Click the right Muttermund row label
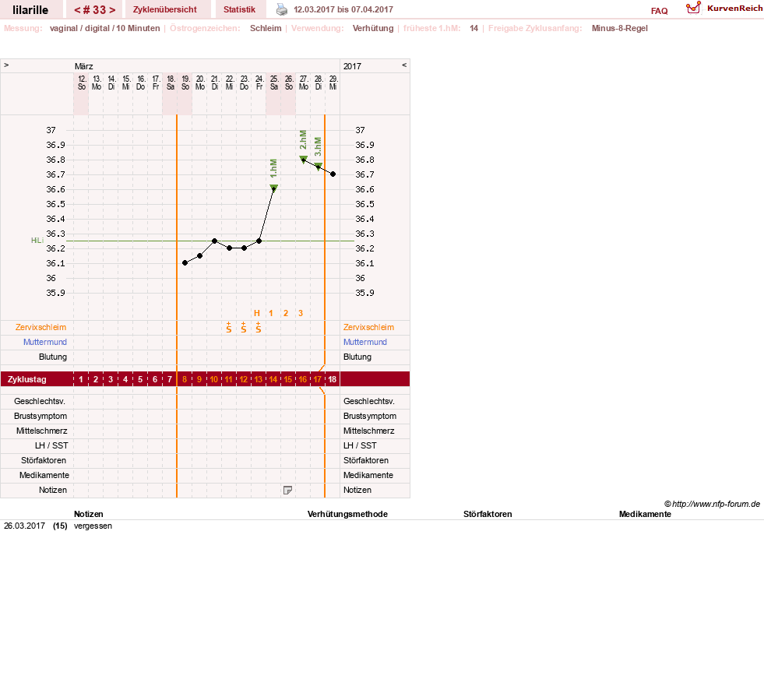Screen dimensions: 764x700 coord(365,342)
